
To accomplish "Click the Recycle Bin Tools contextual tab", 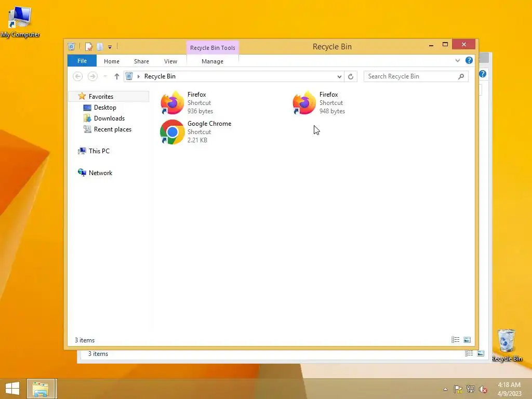I will [x=212, y=47].
